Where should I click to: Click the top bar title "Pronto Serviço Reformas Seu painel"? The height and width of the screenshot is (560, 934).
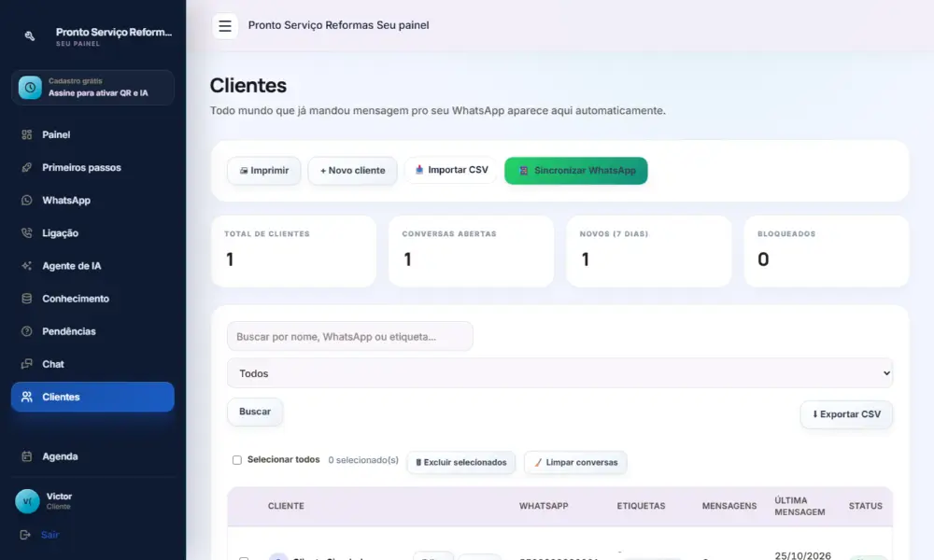[x=338, y=25]
